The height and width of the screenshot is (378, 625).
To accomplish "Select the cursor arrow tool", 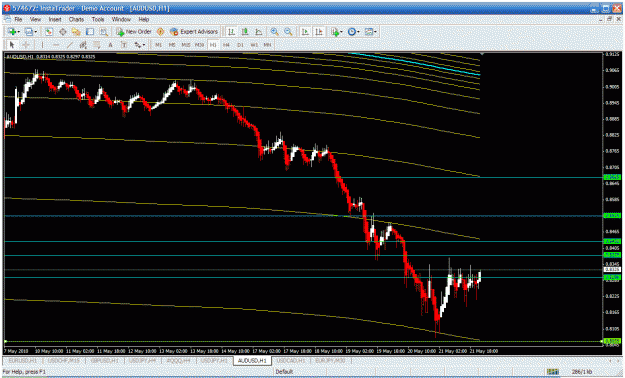I will pyautogui.click(x=12, y=45).
